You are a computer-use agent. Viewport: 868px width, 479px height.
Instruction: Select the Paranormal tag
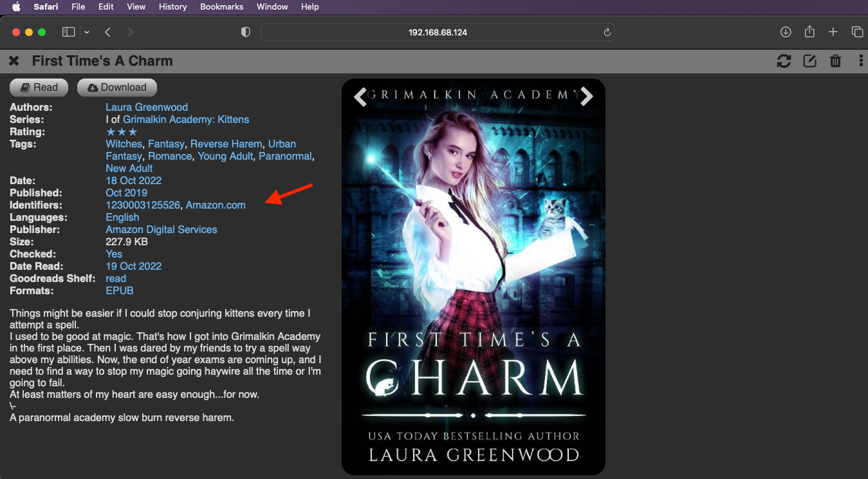[x=285, y=156]
